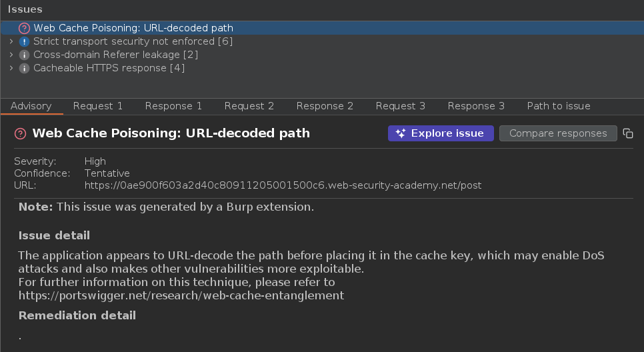This screenshot has height=352, width=644.
Task: Select the Web Cache Poisoning issue row
Action: point(133,28)
